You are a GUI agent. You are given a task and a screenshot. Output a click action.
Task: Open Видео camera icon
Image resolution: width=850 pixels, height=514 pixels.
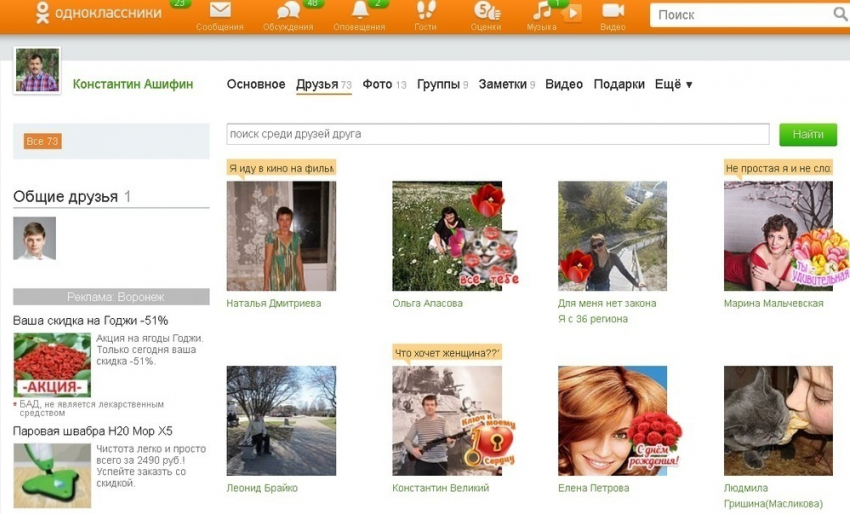[x=613, y=10]
